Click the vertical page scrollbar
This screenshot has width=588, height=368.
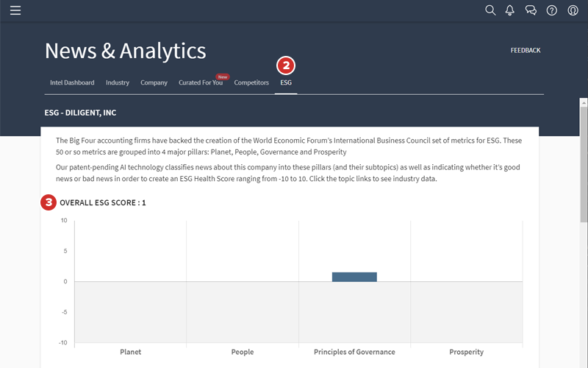pyautogui.click(x=584, y=221)
